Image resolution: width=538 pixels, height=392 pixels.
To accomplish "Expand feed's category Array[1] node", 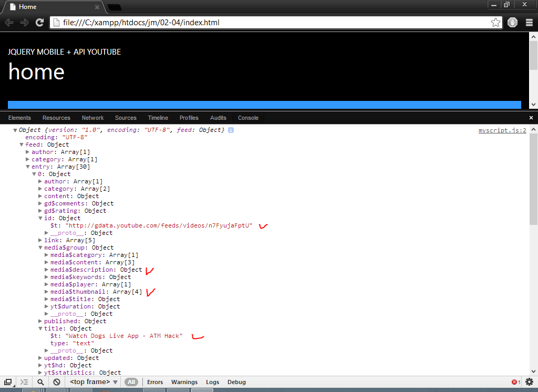I will pyautogui.click(x=27, y=160).
